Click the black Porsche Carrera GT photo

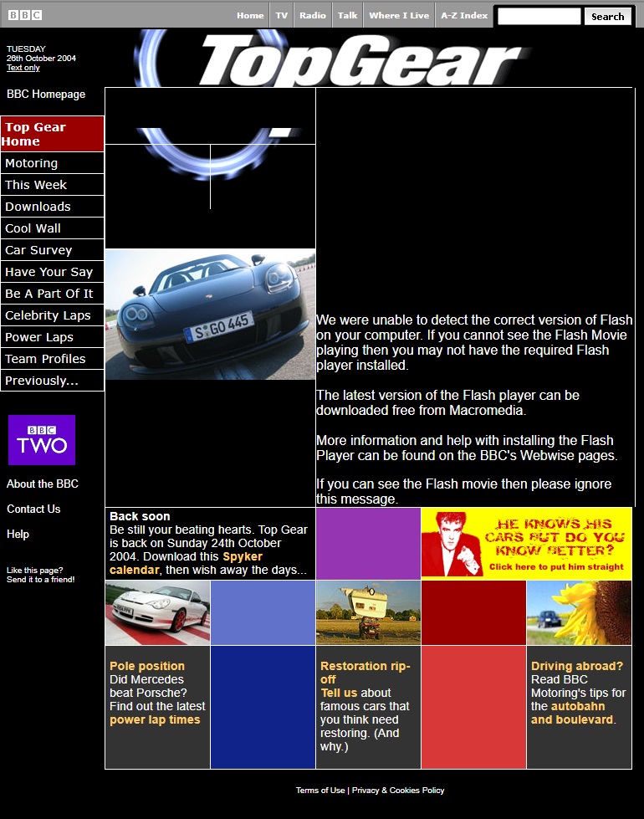pyautogui.click(x=210, y=315)
